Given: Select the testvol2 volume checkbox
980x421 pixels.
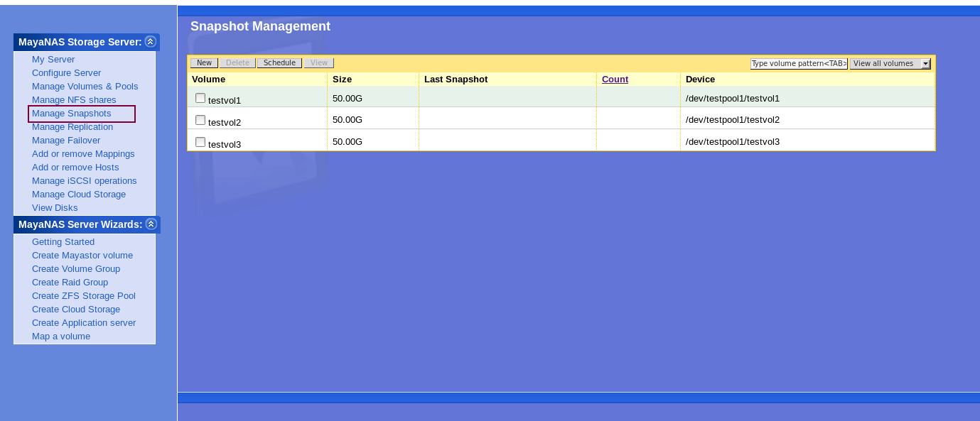Looking at the screenshot, I should (200, 120).
